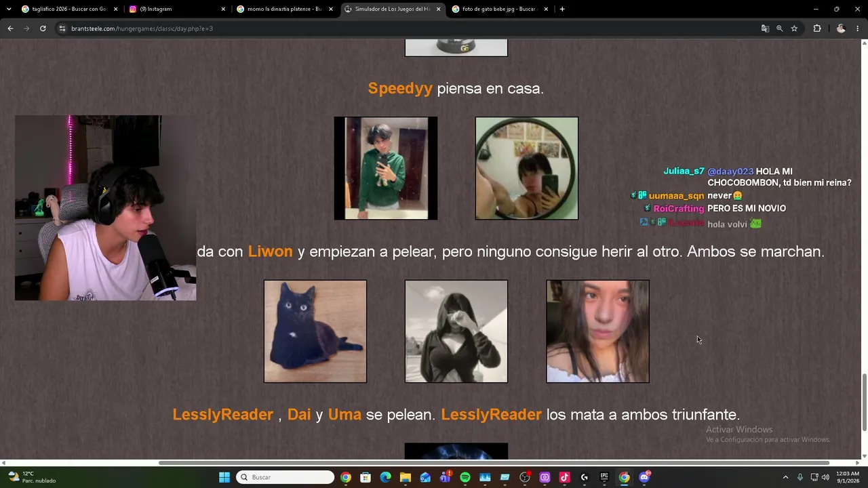Image resolution: width=868 pixels, height=488 pixels.
Task: Click the taskbar Buscar search box
Action: click(x=285, y=477)
